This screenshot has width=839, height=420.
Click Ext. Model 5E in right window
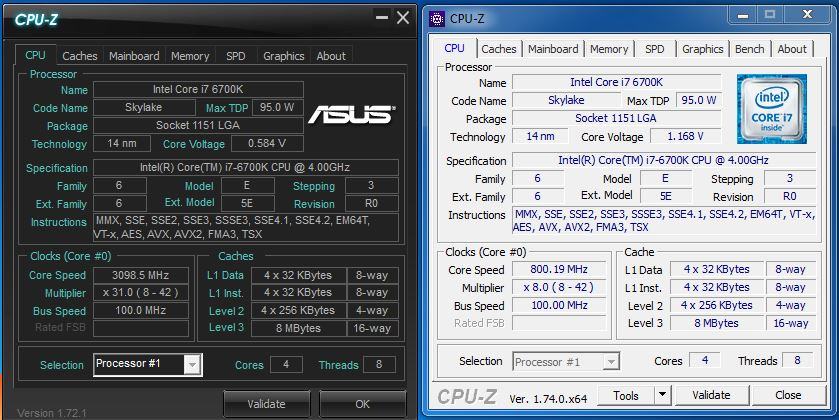point(666,196)
